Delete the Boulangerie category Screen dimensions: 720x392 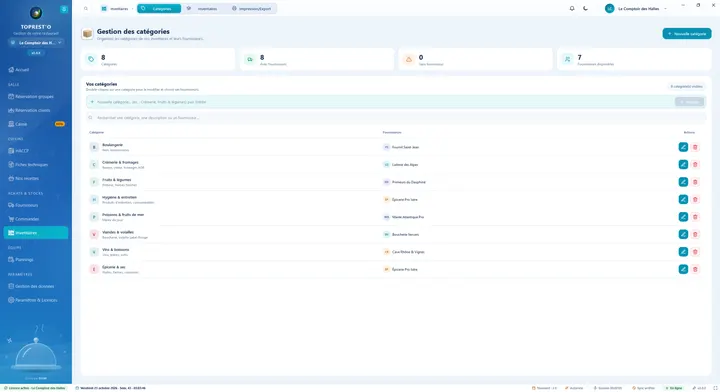click(695, 147)
